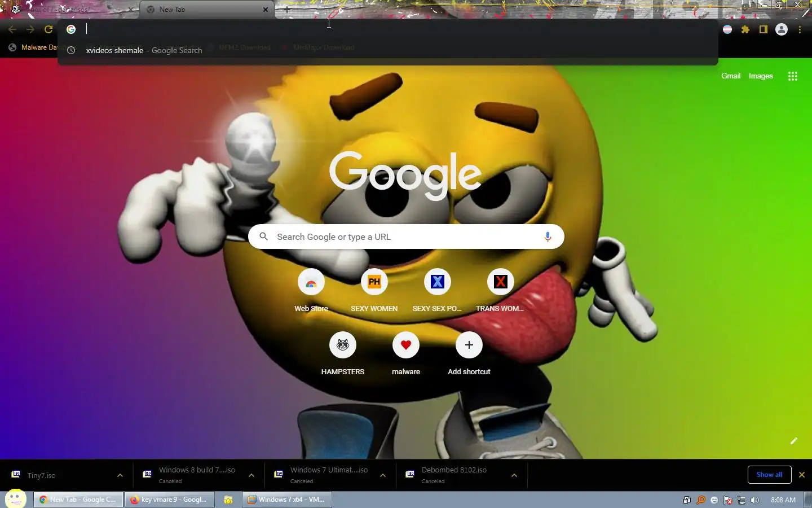Click the Google search box

[406, 237]
